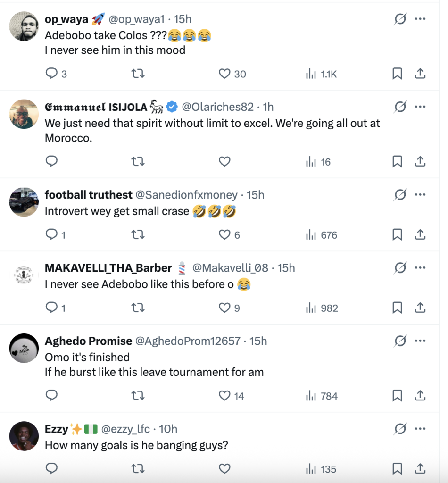This screenshot has width=448, height=483.
Task: Open more options on Emmanuel ISIJOLA's tweet
Action: point(420,107)
